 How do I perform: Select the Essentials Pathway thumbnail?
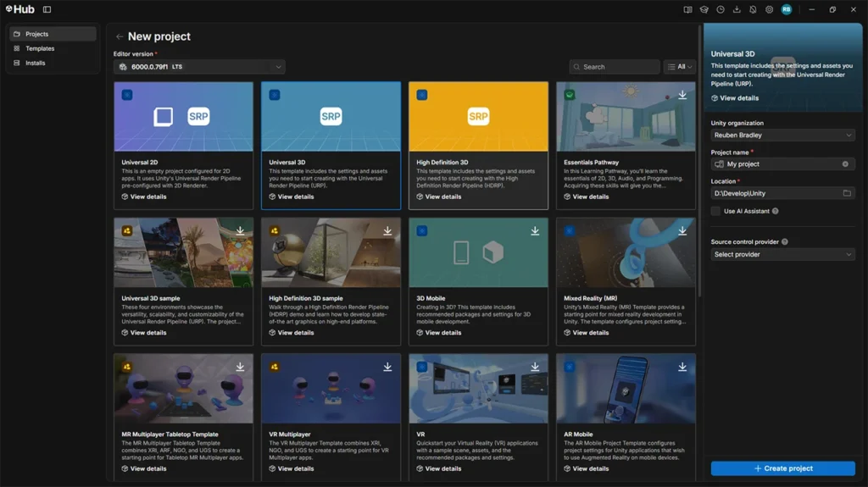tap(626, 117)
